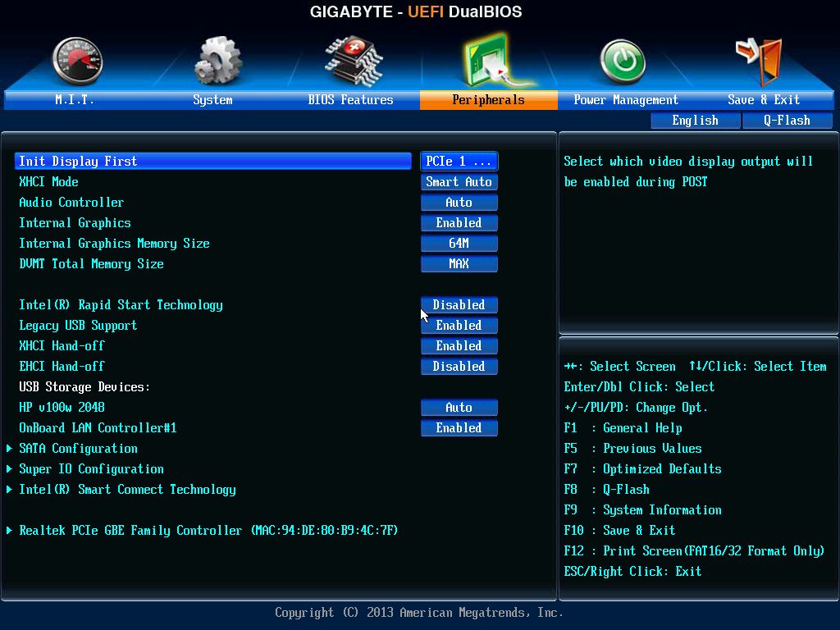Select the Intel(R) Rapid Start Technology label
Image resolution: width=840 pixels, height=630 pixels.
(x=121, y=305)
